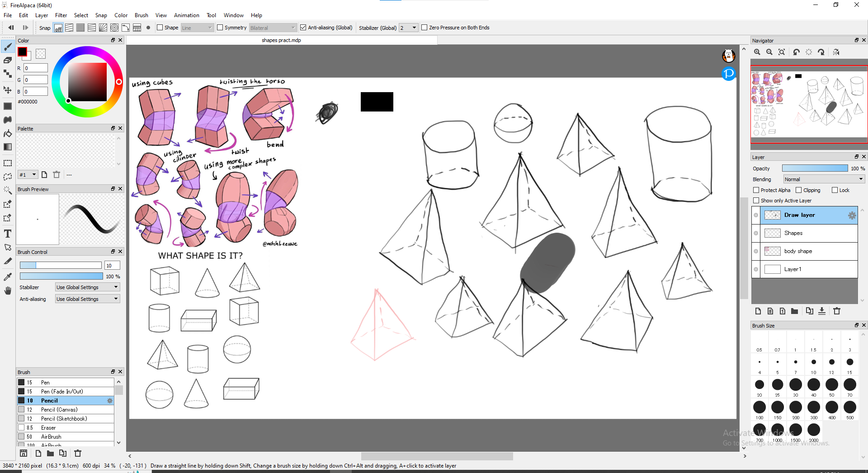Screen dimensions: 868x473
Task: Rotate canvas left in Navigator
Action: coord(797,52)
